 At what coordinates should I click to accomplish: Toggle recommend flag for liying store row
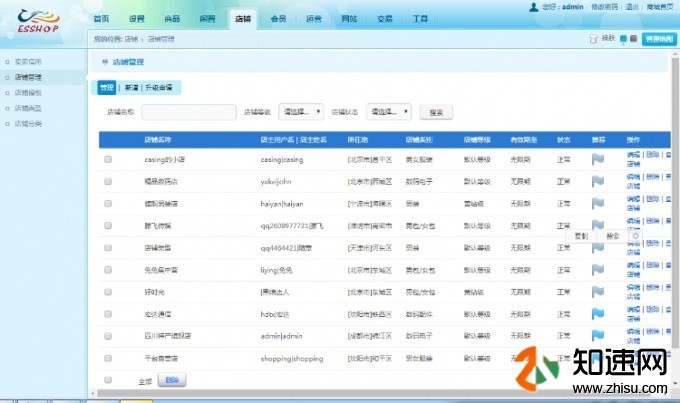click(598, 270)
